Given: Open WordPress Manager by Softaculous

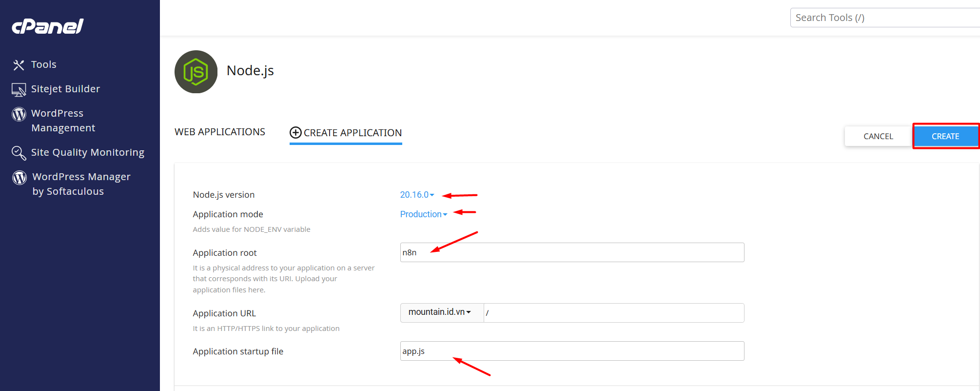Looking at the screenshot, I should tap(81, 184).
